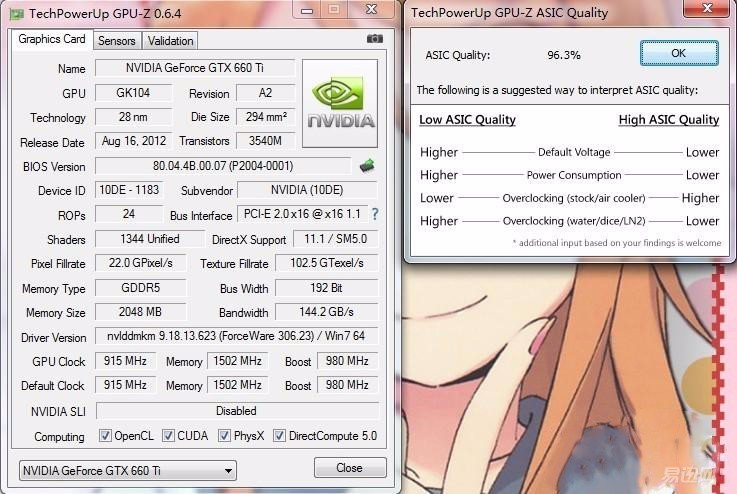Image resolution: width=737 pixels, height=494 pixels.
Task: Click the Pixel Fillrate field 22.0 GPixel/s
Action: pyautogui.click(x=141, y=263)
